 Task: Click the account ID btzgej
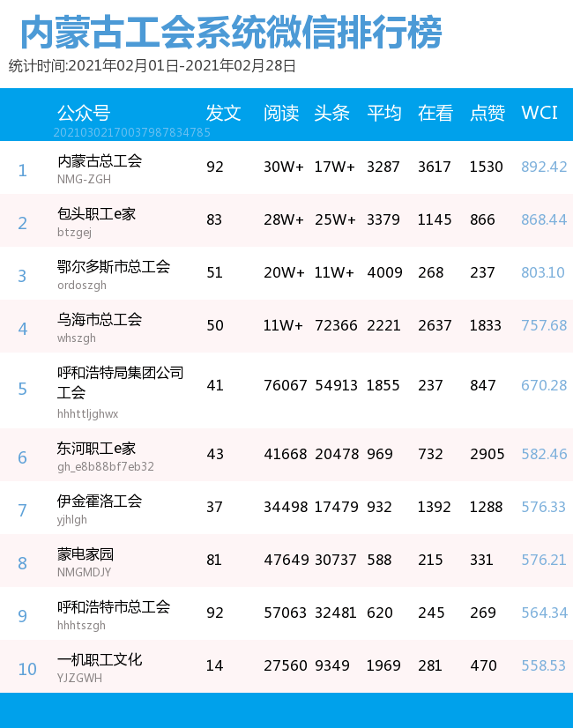pos(74,232)
